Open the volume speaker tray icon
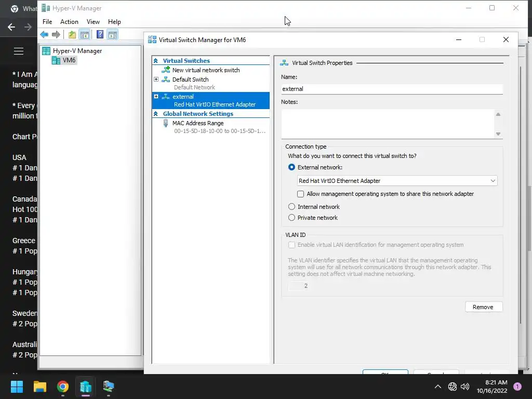 (465, 387)
